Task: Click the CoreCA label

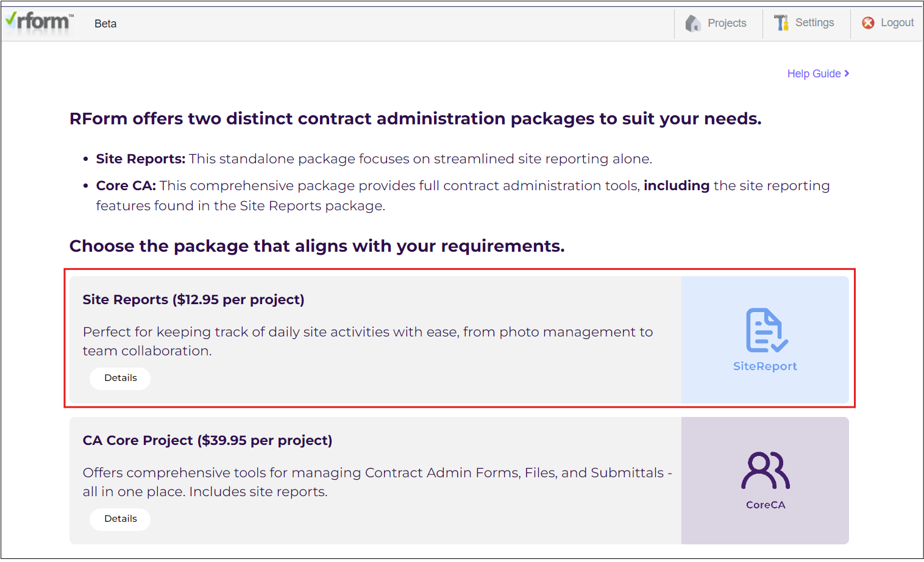Action: click(x=766, y=505)
